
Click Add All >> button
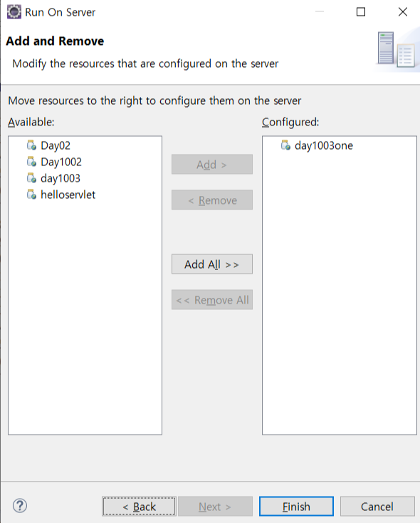coord(212,264)
